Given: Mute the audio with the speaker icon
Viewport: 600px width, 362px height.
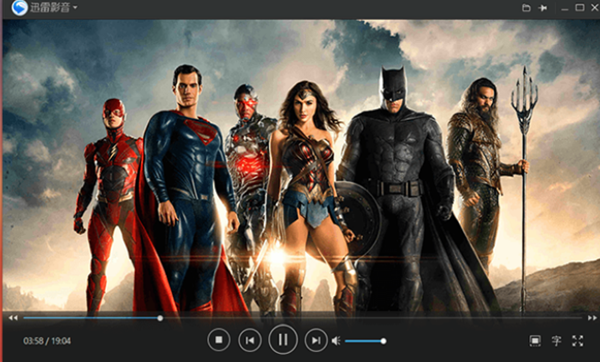Looking at the screenshot, I should pyautogui.click(x=336, y=341).
